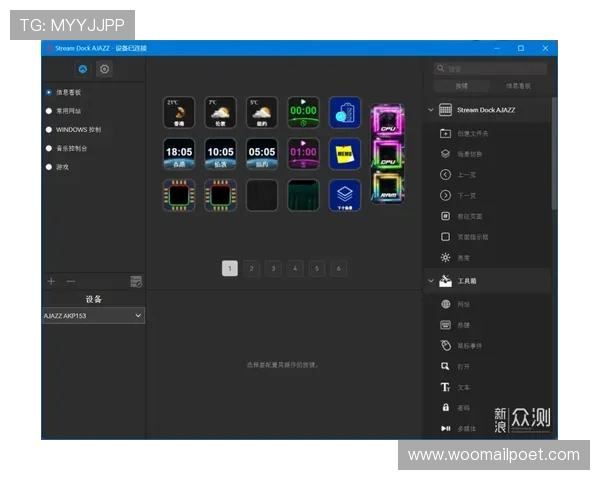This screenshot has height=480, width=600.
Task: Click the minus button to remove profile
Action: [x=70, y=281]
